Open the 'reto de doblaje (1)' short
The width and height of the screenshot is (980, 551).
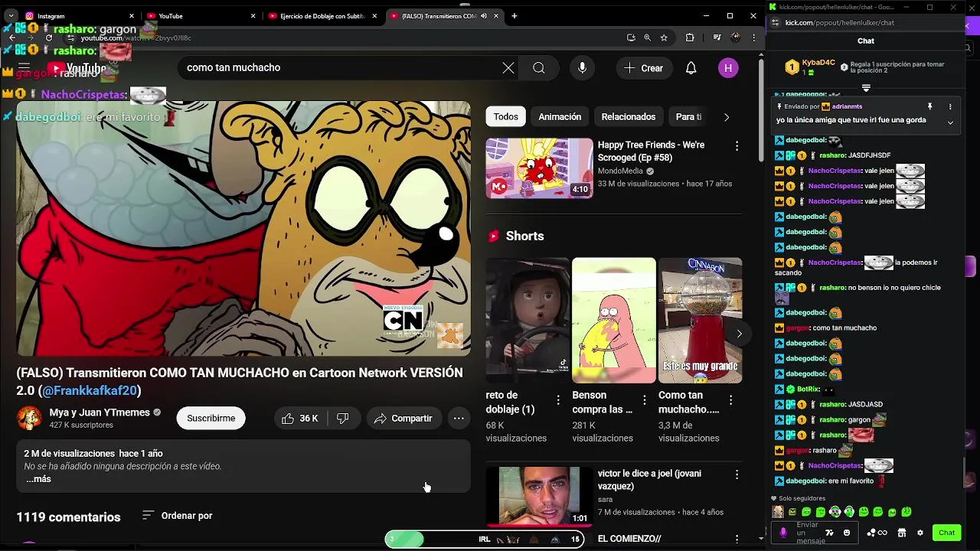click(x=528, y=320)
